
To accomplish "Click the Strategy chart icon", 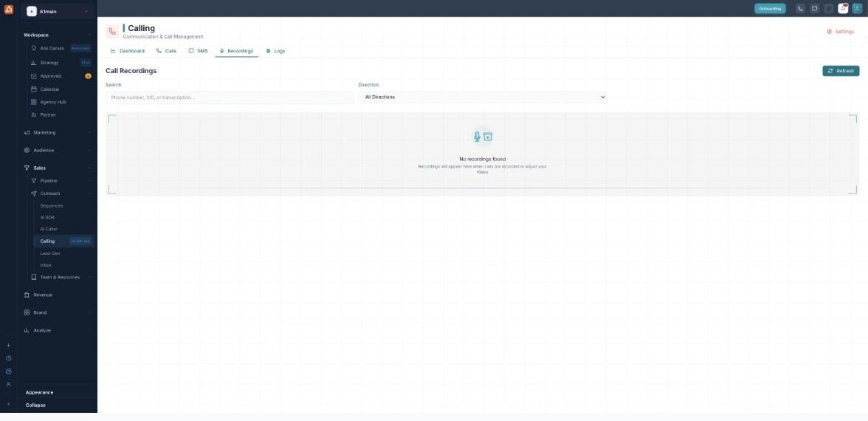I will pyautogui.click(x=34, y=63).
